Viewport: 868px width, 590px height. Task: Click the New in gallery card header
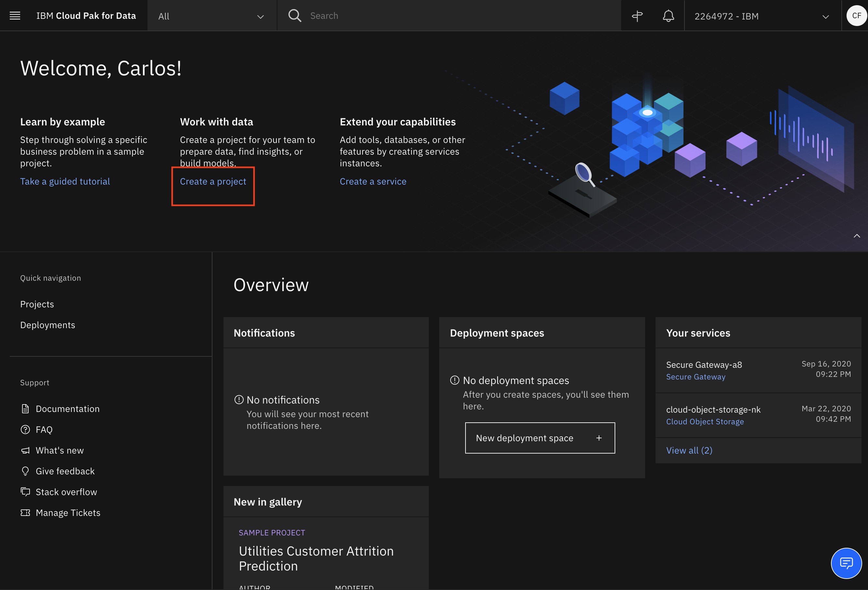(x=326, y=501)
